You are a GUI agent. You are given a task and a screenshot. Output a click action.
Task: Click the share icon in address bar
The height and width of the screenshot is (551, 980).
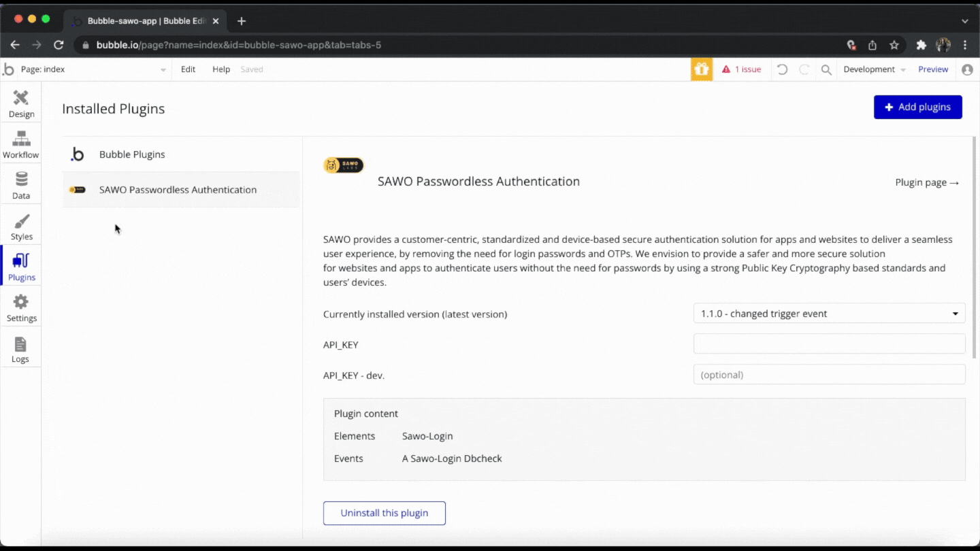872,45
